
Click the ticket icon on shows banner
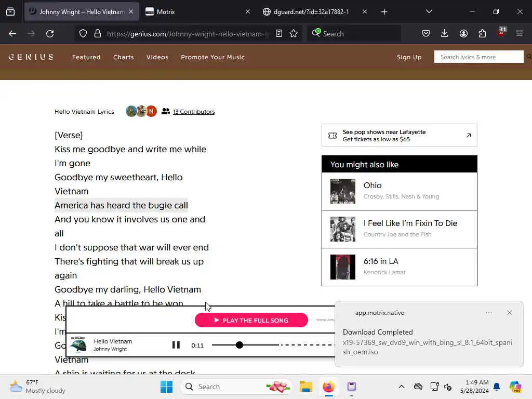point(332,136)
